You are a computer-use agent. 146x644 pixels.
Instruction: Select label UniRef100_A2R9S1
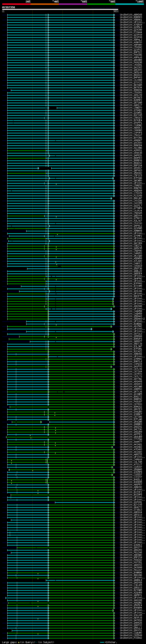pyautogui.click(x=131, y=150)
